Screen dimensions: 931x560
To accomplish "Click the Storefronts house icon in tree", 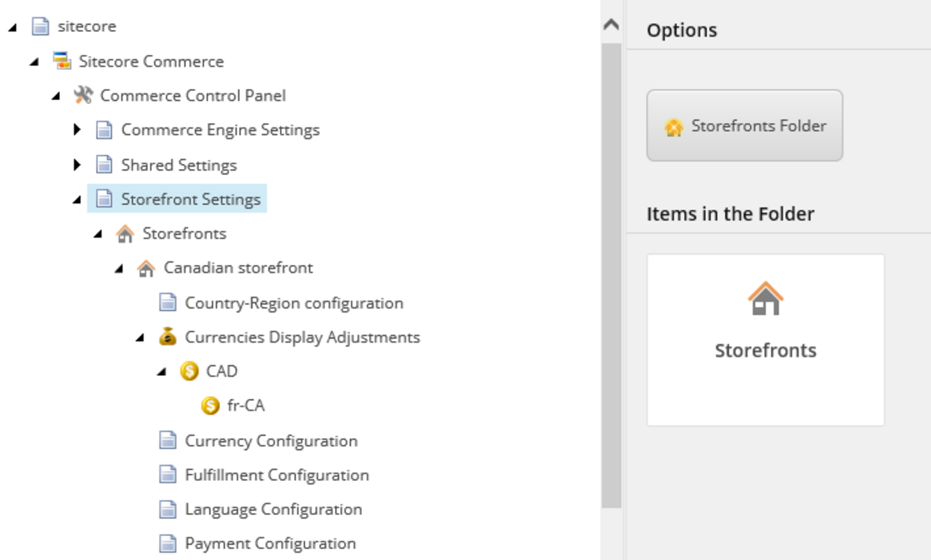I will click(125, 233).
